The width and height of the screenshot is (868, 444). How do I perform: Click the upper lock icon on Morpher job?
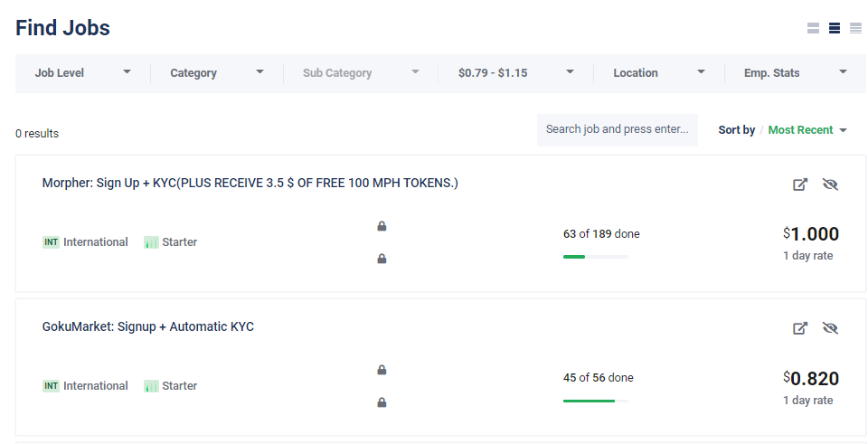click(382, 226)
